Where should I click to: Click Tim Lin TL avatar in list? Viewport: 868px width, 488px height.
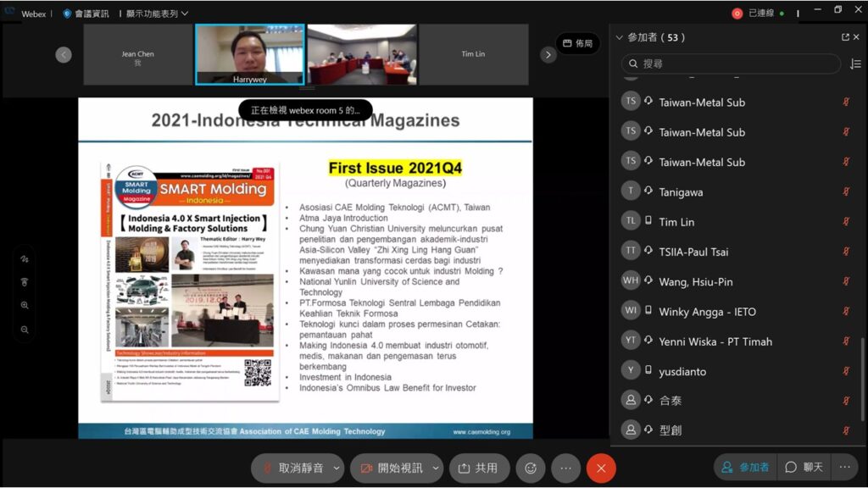[631, 221]
